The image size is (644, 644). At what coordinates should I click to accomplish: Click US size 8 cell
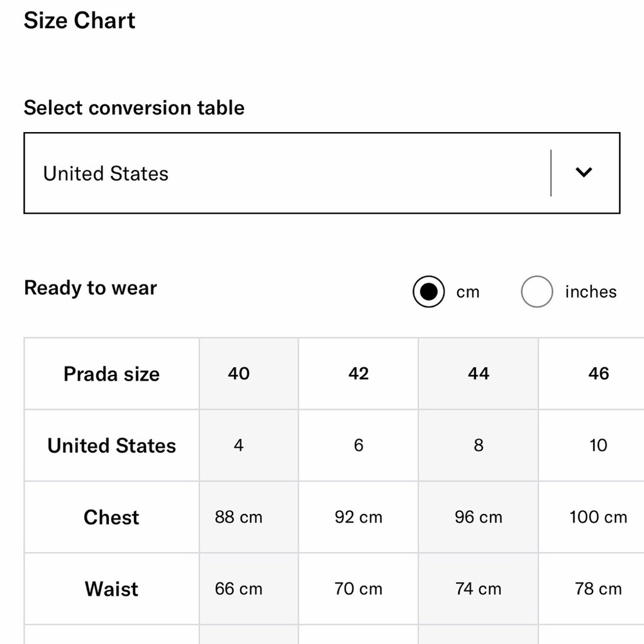[x=478, y=445]
